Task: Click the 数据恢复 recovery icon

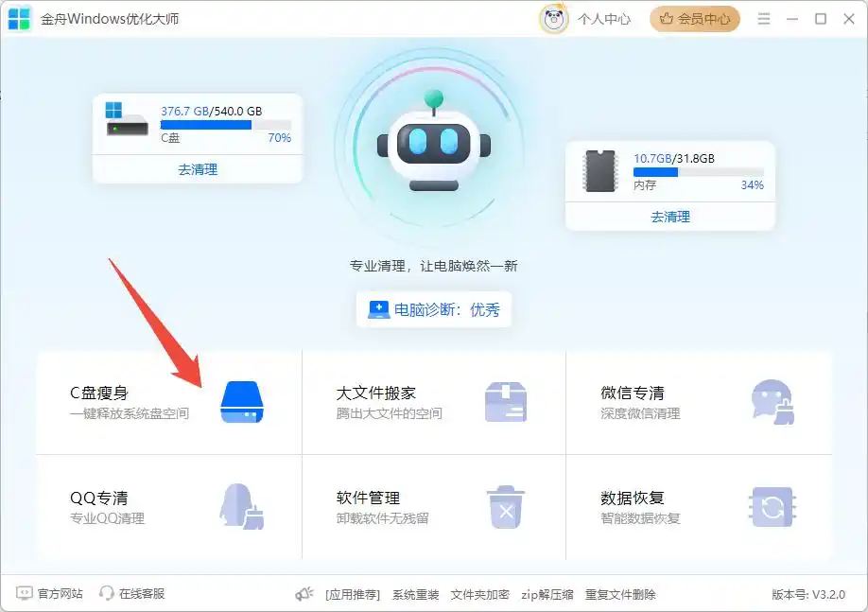Action: 773,507
